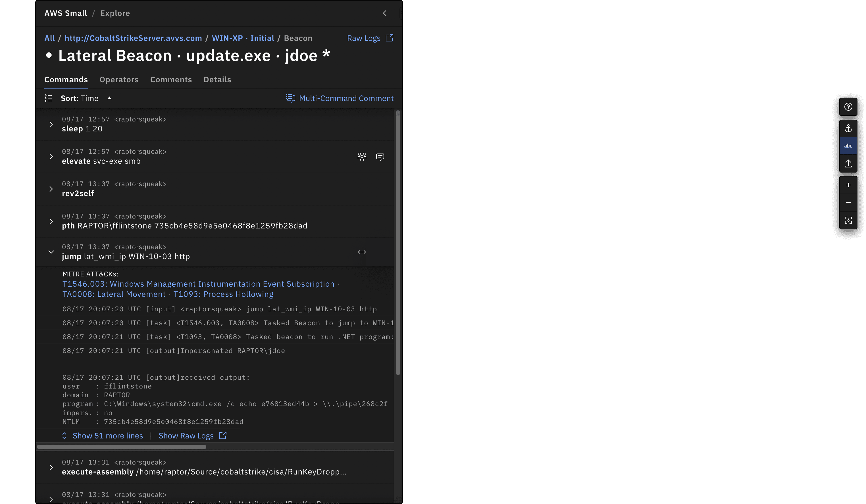Click the fit-to-screen focus icon
This screenshot has width=866, height=504.
(x=848, y=220)
